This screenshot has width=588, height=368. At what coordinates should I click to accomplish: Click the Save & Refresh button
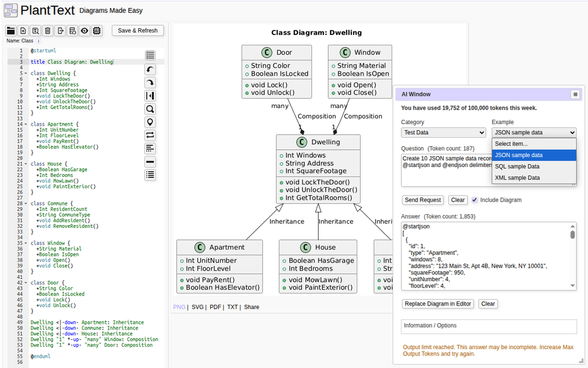point(138,31)
